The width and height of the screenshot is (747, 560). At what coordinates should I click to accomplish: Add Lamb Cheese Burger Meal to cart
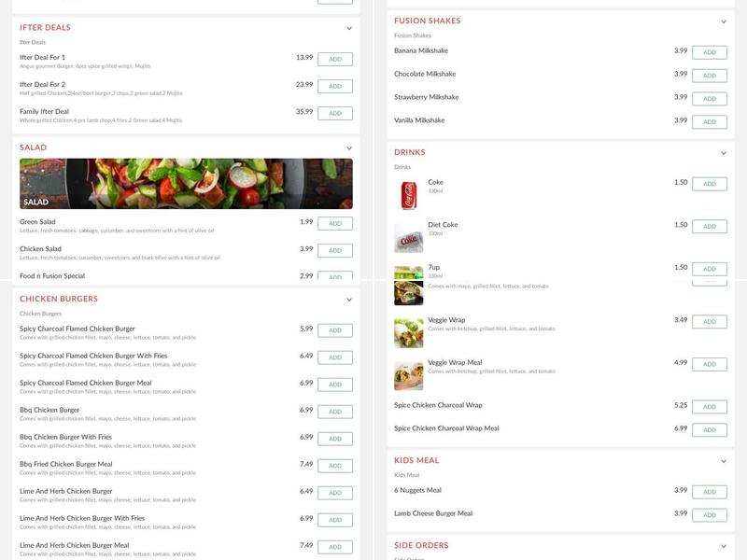pyautogui.click(x=712, y=511)
